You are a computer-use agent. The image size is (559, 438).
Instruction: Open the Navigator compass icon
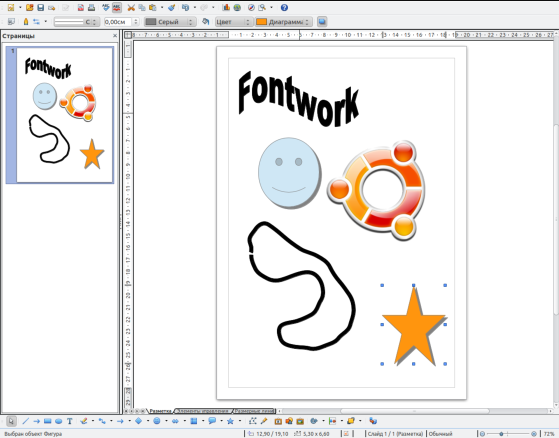(251, 7)
